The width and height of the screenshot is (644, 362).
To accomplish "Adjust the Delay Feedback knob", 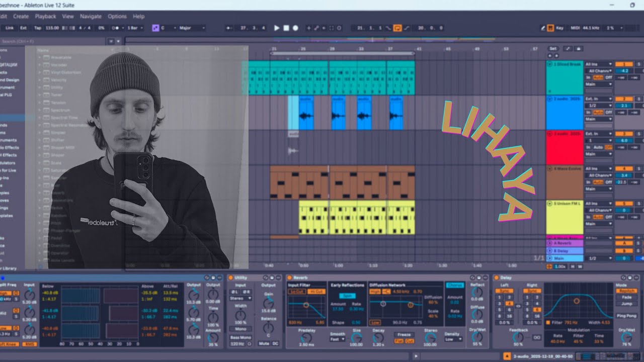I will click(518, 337).
